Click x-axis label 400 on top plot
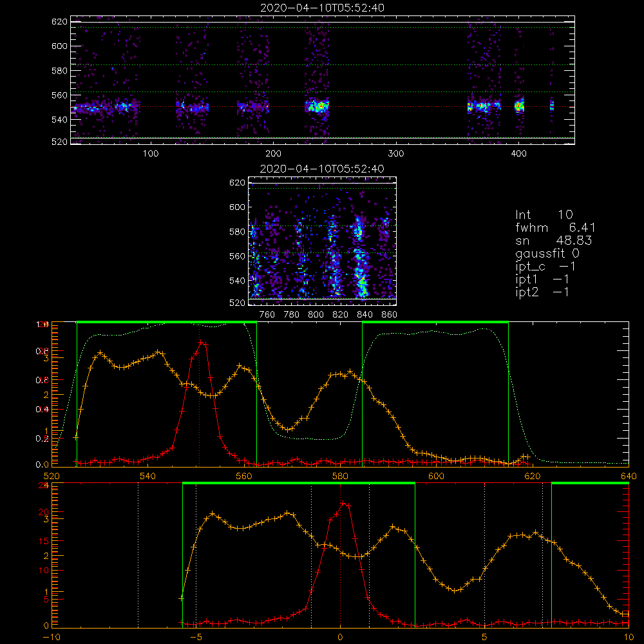The image size is (644, 644). tap(518, 154)
